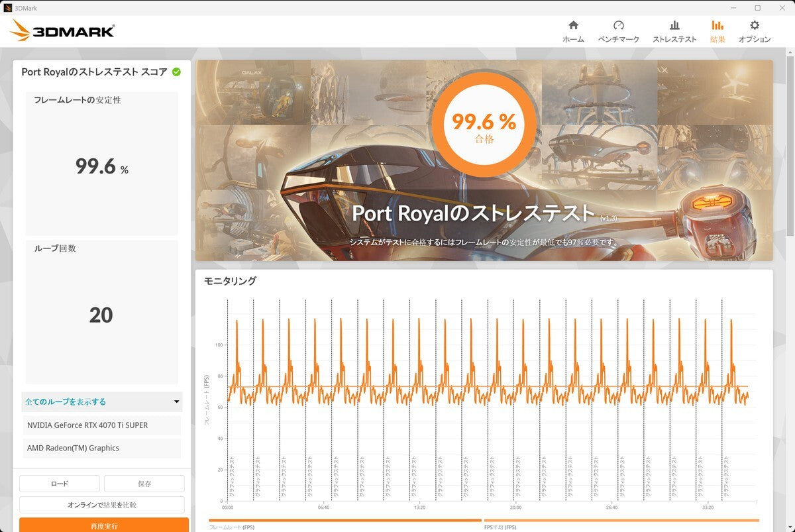The width and height of the screenshot is (795, 532).
Task: Click the 3DMARK logo
Action: [62, 30]
